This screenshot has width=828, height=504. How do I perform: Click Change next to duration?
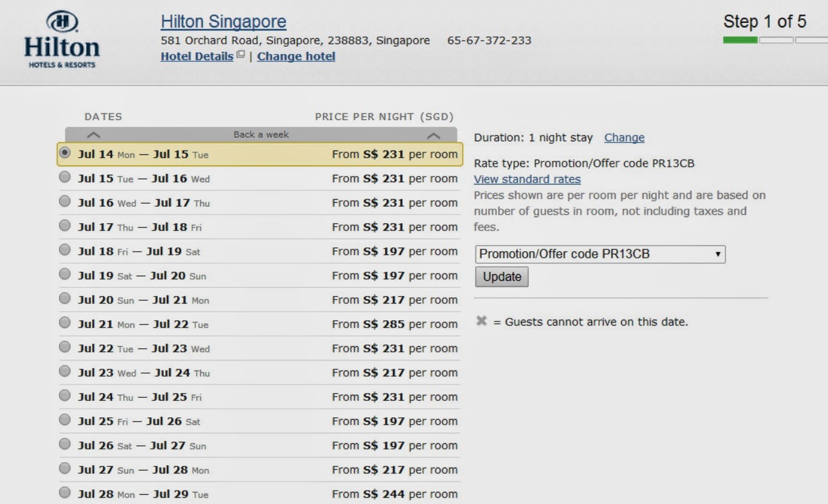[x=624, y=138]
